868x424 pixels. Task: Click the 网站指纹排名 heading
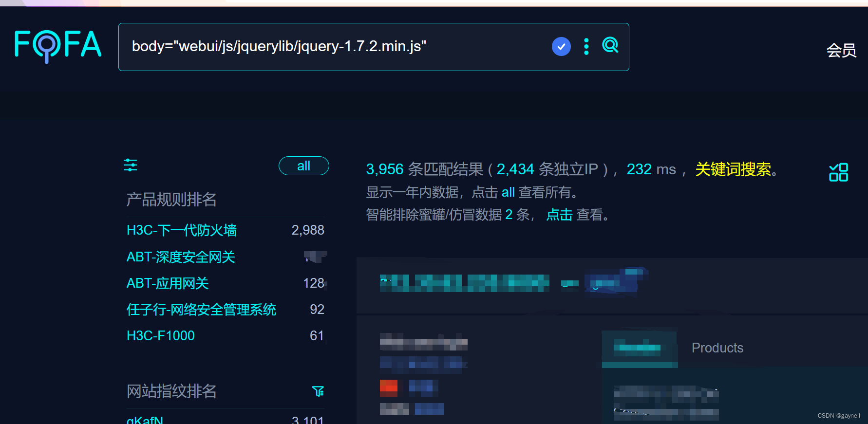click(171, 391)
